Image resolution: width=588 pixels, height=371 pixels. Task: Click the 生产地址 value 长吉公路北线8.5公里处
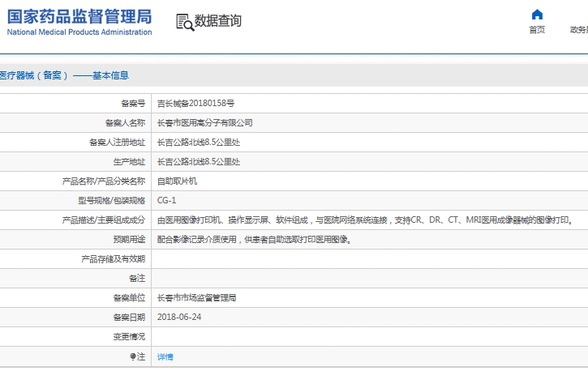[199, 162]
